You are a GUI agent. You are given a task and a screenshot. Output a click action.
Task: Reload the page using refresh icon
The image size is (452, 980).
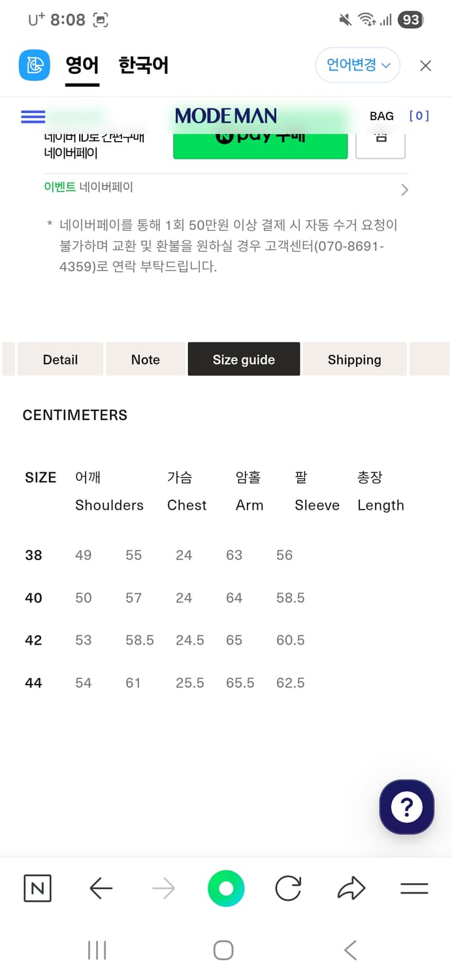[288, 888]
